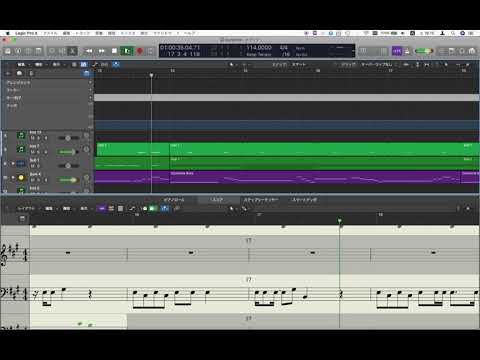
Task: Toggle the blue Catch Playhead button in tracks area
Action: coord(116,64)
